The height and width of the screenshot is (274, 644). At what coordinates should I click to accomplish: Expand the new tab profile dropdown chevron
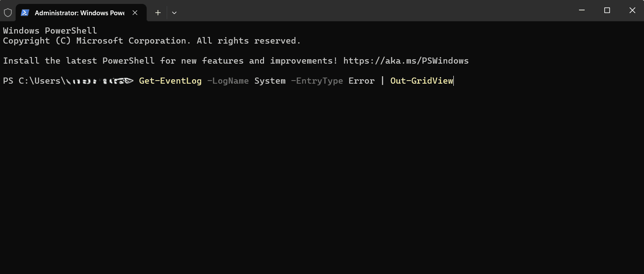(x=174, y=13)
